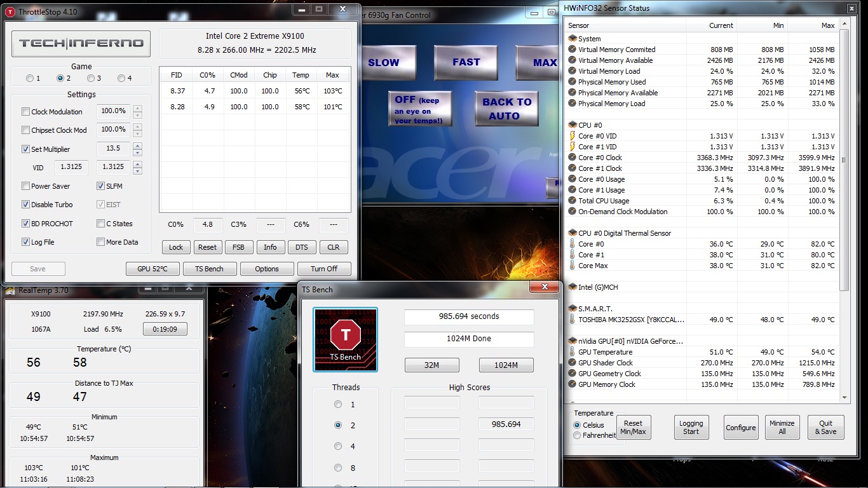Click the GPU Shader Clock icon
The width and height of the screenshot is (868, 488).
click(573, 363)
